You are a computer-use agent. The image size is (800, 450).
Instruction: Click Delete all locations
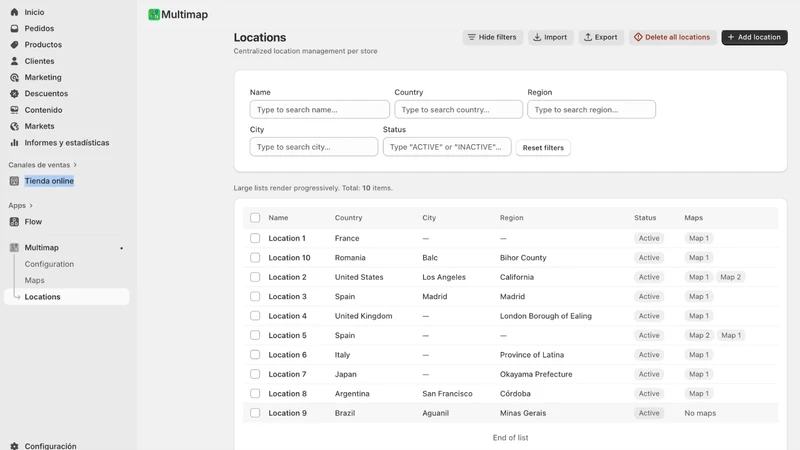tap(672, 37)
